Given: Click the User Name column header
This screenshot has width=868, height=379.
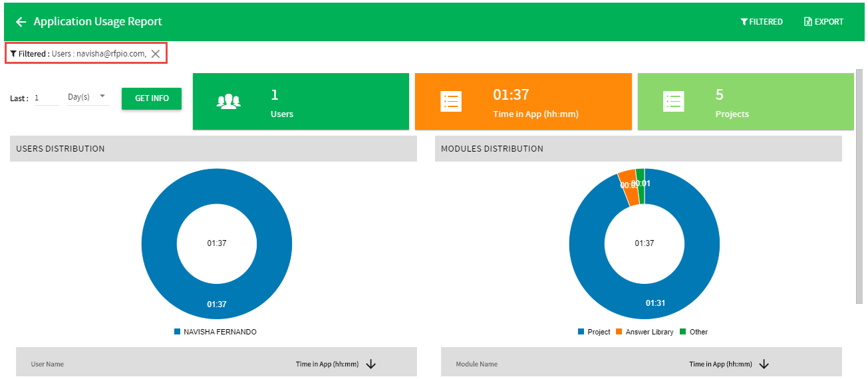Looking at the screenshot, I should (47, 364).
